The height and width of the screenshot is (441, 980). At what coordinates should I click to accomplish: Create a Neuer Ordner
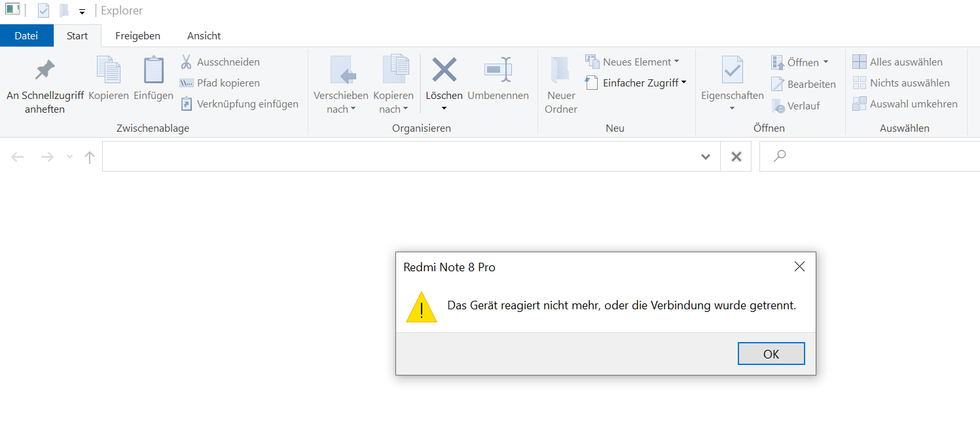561,85
